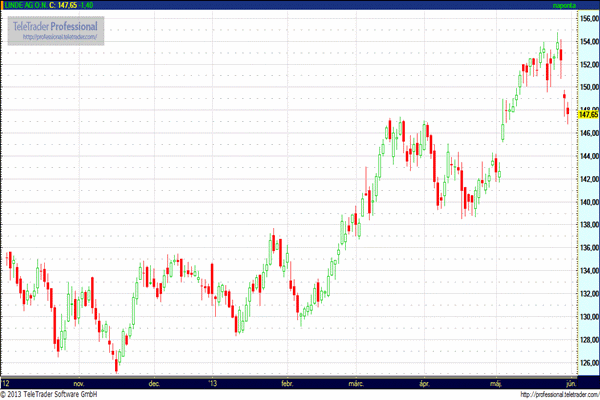Click the TeleTrader Professional logo watermark

click(x=56, y=24)
